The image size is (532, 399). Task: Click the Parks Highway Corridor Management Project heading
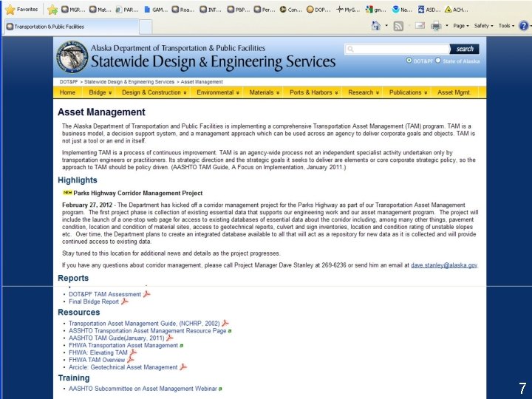click(x=137, y=193)
